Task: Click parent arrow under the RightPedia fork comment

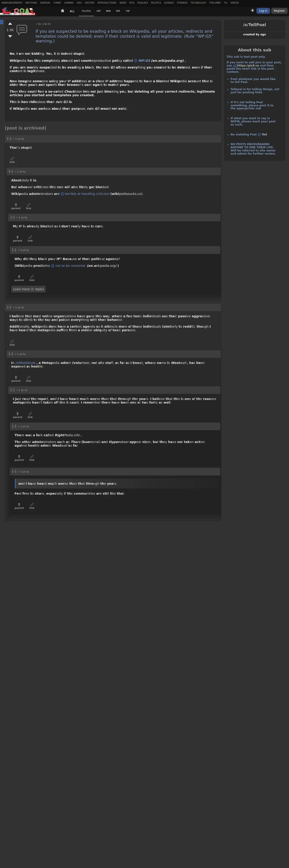Action: coord(19,458)
